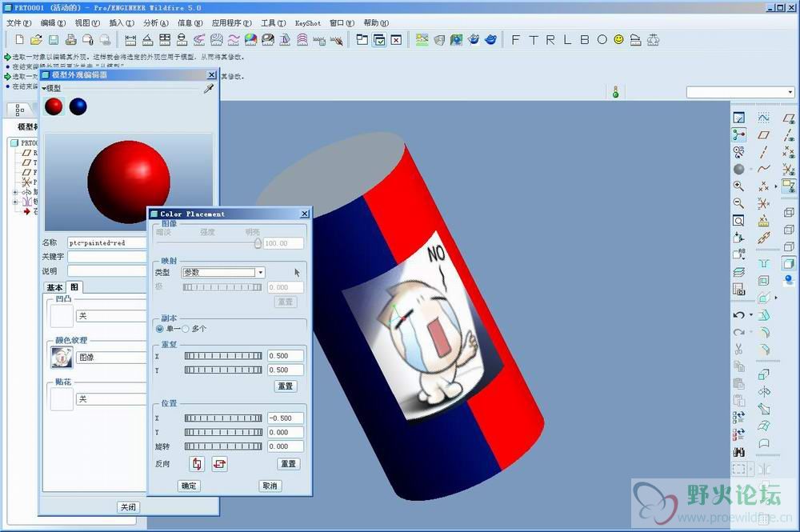Viewport: 800px width, 532px height.
Task: Toggle datum plane display
Action: 788,119
